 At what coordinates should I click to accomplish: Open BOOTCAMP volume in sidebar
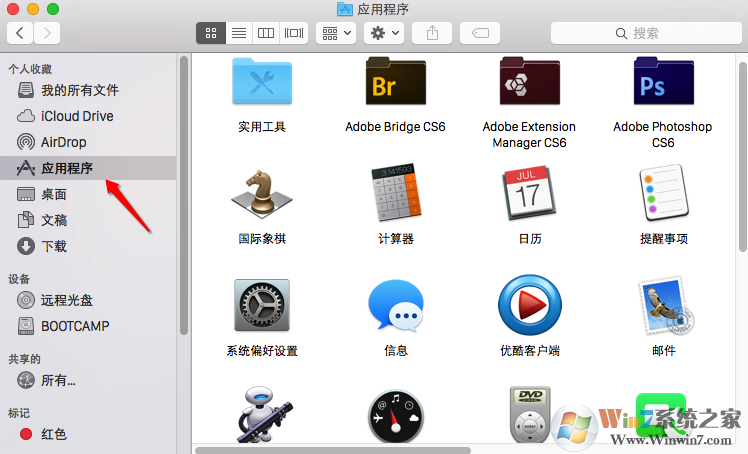tap(88, 326)
